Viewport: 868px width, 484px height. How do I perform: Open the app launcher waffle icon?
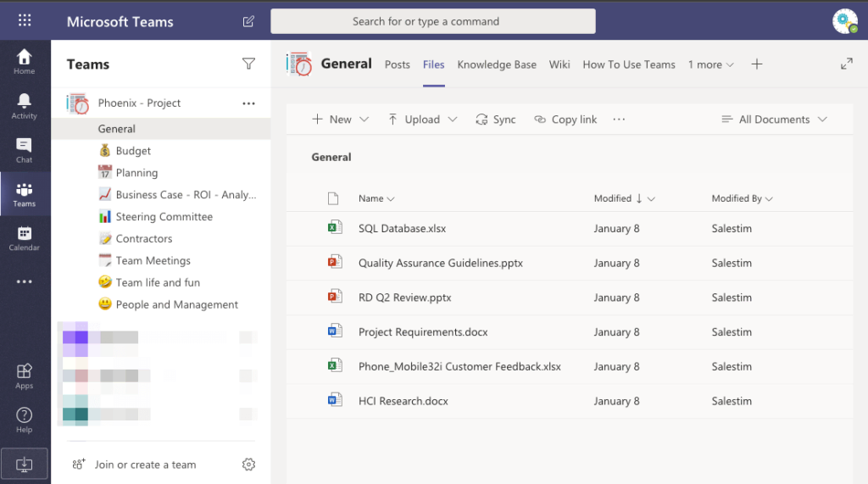25,20
